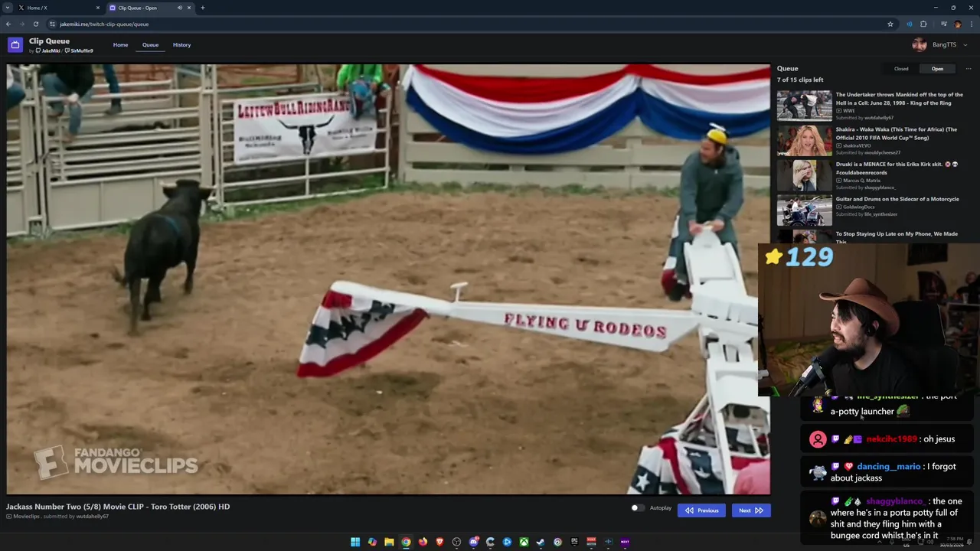
Task: Open Epic Games Launcher from the taskbar
Action: (574, 542)
